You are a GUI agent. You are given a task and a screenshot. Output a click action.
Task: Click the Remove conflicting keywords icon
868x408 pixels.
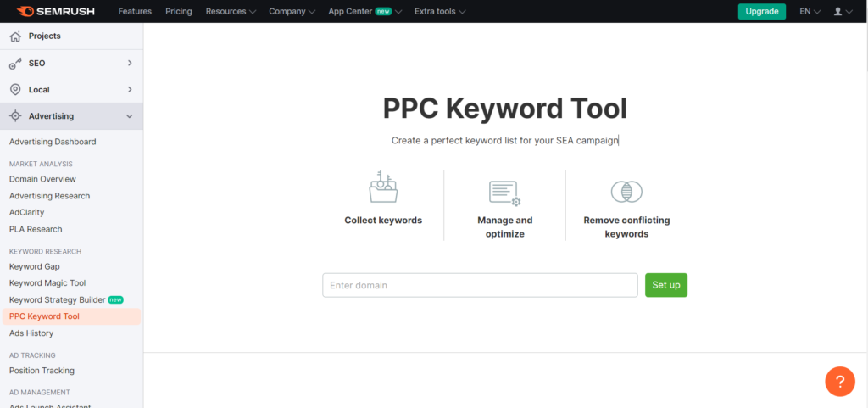click(626, 192)
